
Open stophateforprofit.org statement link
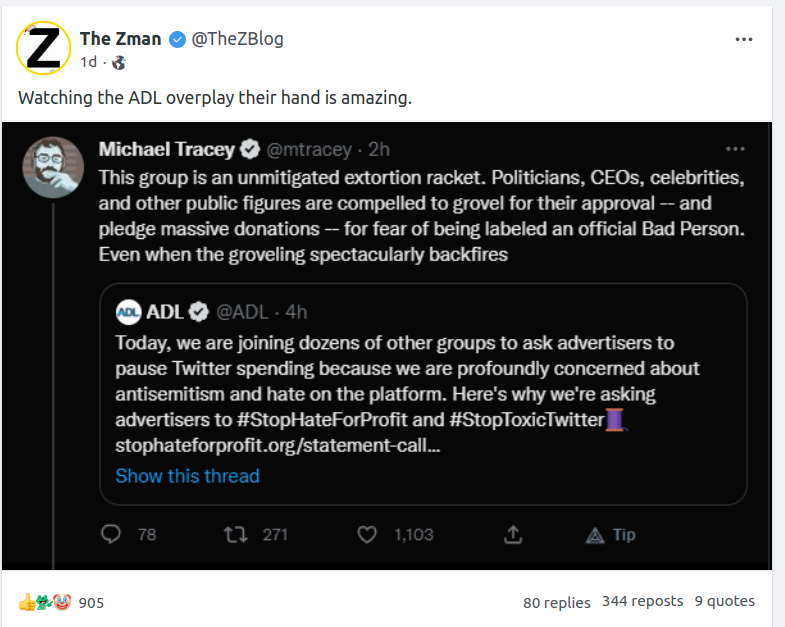point(277,445)
